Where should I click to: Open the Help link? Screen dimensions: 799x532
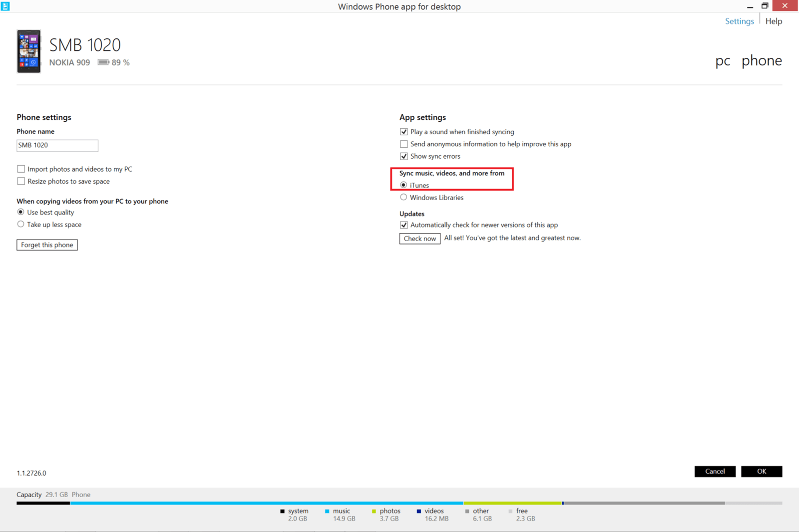click(774, 21)
